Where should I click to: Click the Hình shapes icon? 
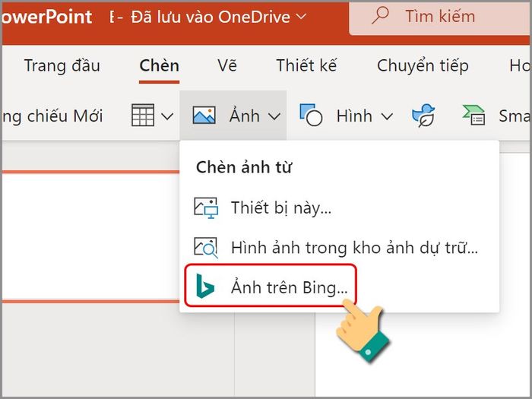[311, 116]
